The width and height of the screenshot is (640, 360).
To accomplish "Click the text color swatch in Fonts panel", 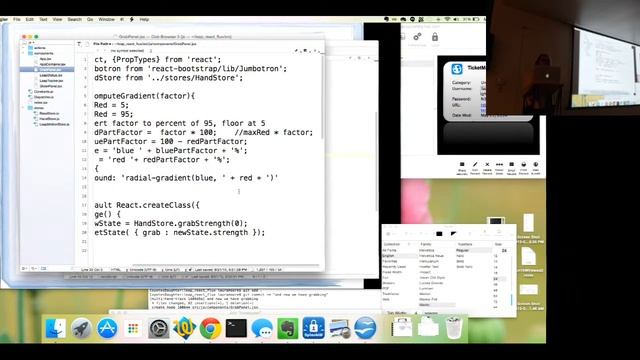I will [x=439, y=234].
